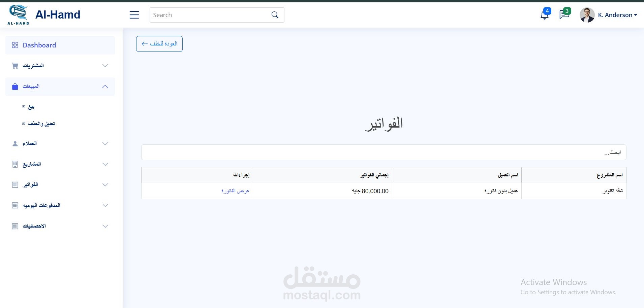This screenshot has width=644, height=308.
Task: Click the عميل بدون فاتوره customer cell
Action: [x=457, y=191]
